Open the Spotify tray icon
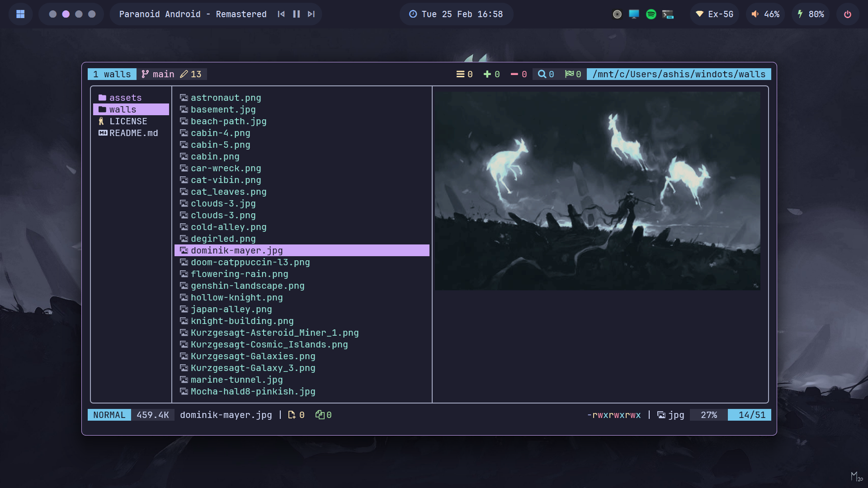This screenshot has width=868, height=488. click(x=651, y=14)
